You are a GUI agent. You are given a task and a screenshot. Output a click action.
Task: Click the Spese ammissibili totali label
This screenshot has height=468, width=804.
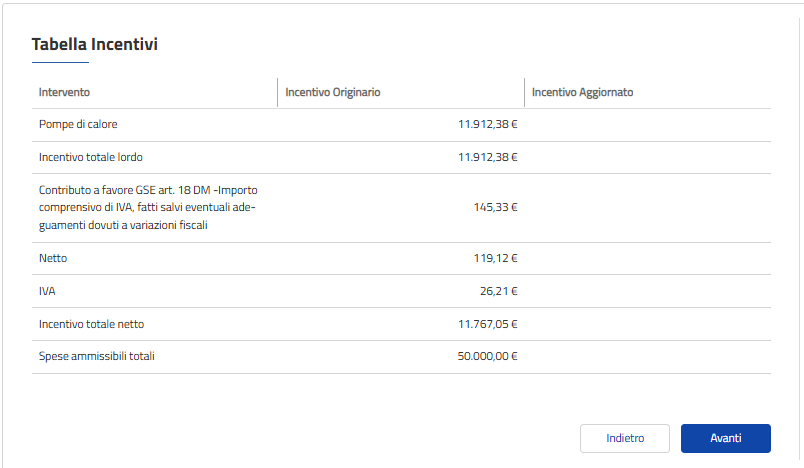click(x=96, y=356)
